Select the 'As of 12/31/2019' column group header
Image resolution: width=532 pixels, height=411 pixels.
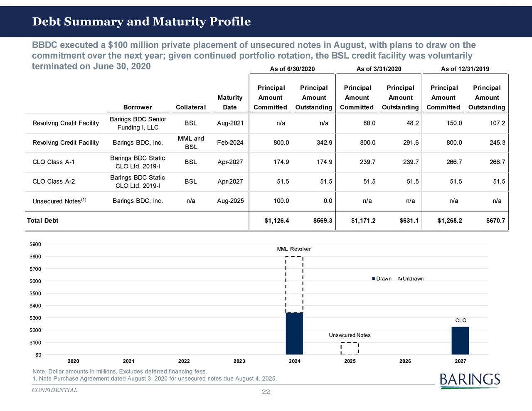pos(465,69)
